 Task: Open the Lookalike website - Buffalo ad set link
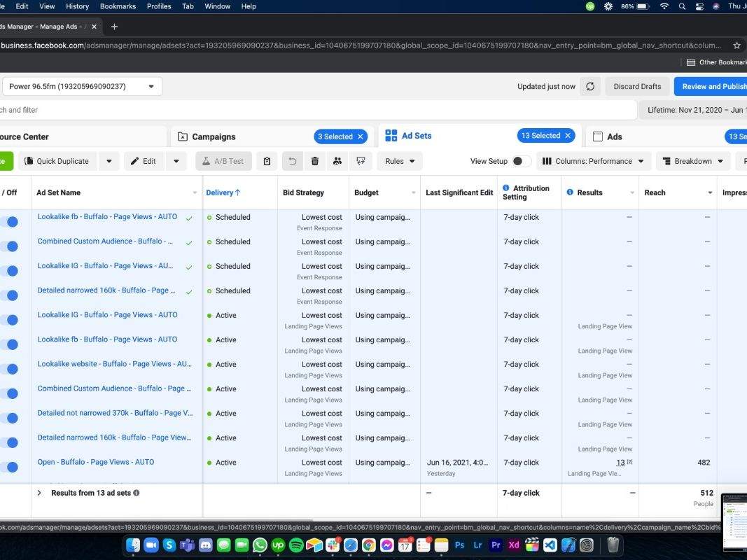pos(114,364)
